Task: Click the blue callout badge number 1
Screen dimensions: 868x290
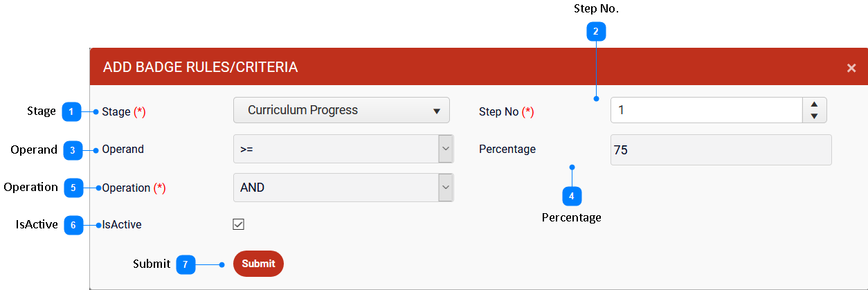Action: (72, 111)
